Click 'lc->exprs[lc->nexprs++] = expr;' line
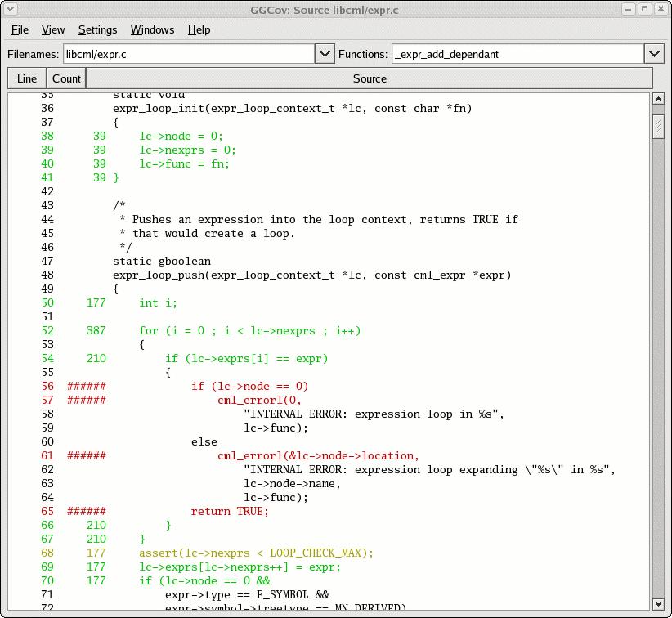The width and height of the screenshot is (672, 618). 240,567
